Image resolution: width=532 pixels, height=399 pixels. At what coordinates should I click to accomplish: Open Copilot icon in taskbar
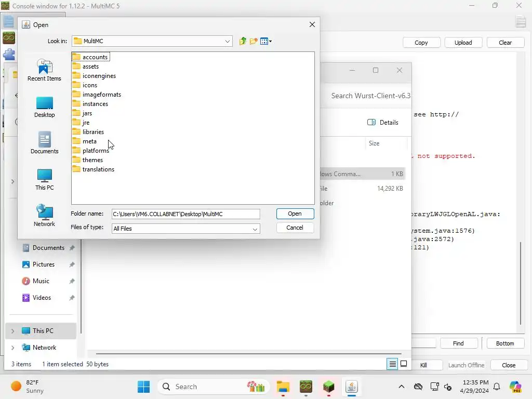click(515, 387)
